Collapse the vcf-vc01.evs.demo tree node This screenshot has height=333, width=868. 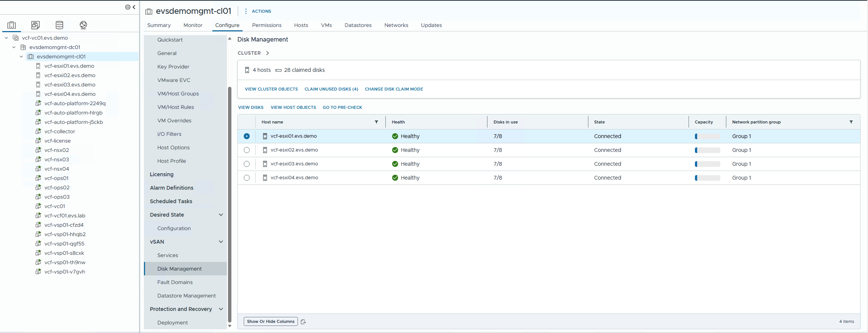tap(6, 38)
